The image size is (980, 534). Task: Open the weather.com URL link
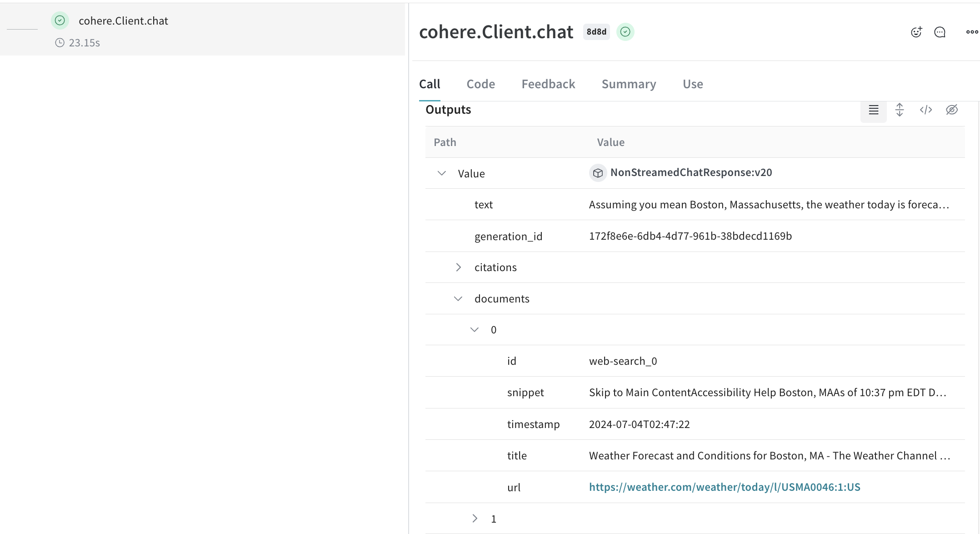725,487
